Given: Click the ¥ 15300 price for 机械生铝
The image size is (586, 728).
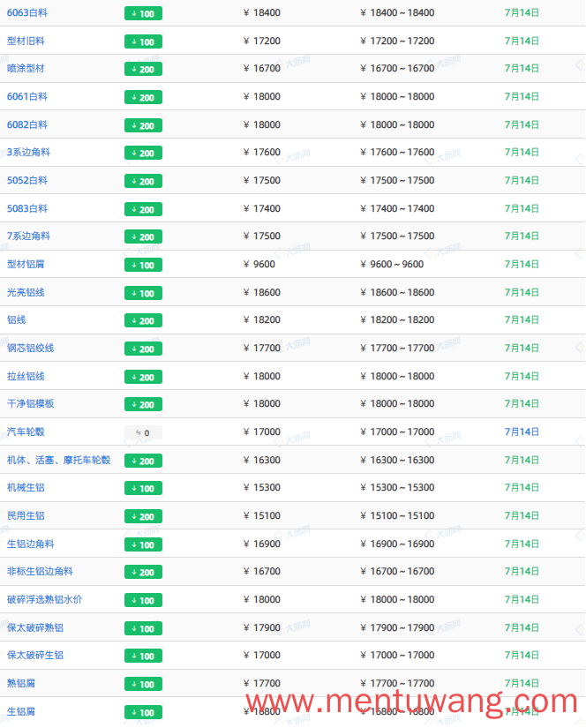Looking at the screenshot, I should coord(262,488).
